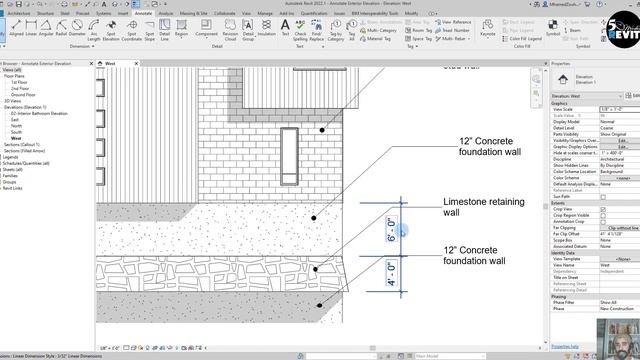Open the Region tool

click(x=181, y=28)
